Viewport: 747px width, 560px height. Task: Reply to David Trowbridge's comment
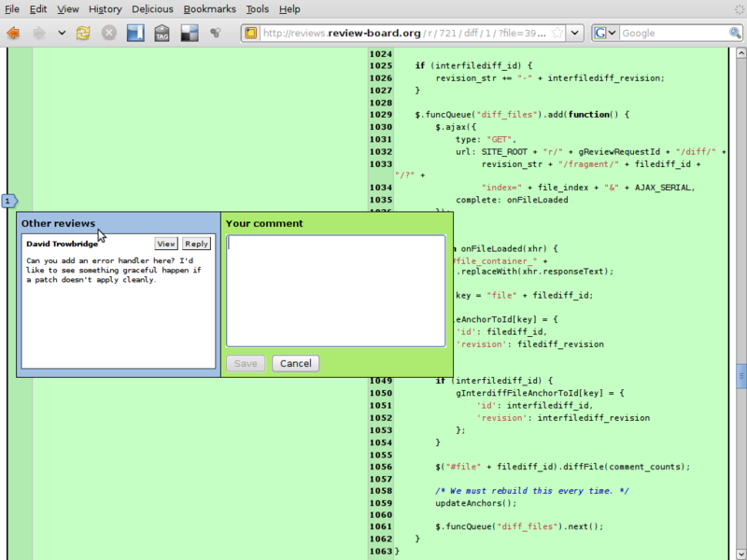tap(196, 244)
